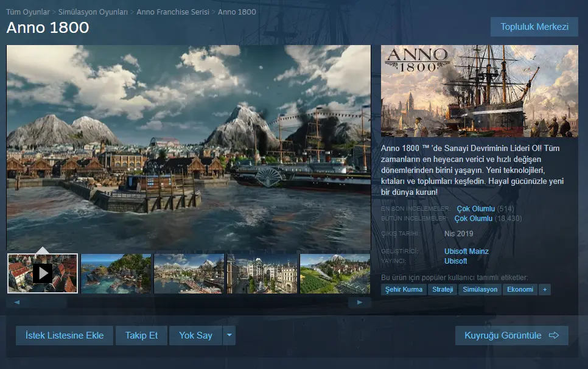Screen dimensions: 588x369
Task: Play the trailer video thumbnail
Action: click(x=43, y=273)
